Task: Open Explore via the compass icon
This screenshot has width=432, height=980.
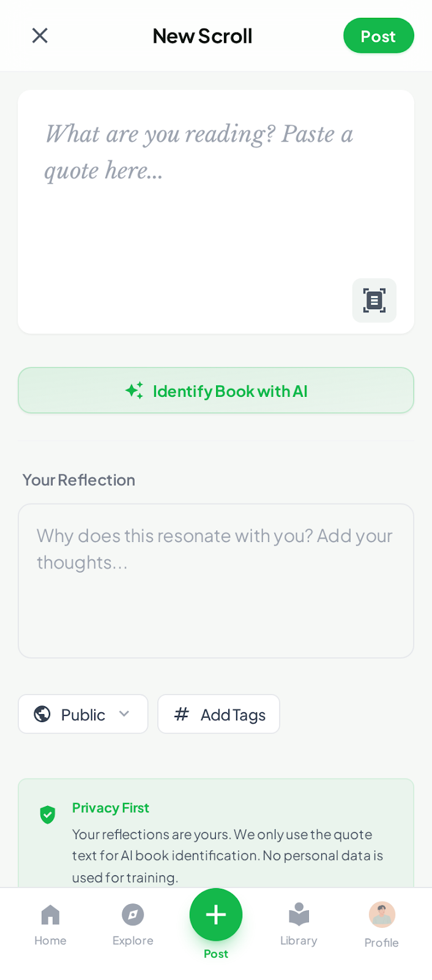Action: pos(133,915)
